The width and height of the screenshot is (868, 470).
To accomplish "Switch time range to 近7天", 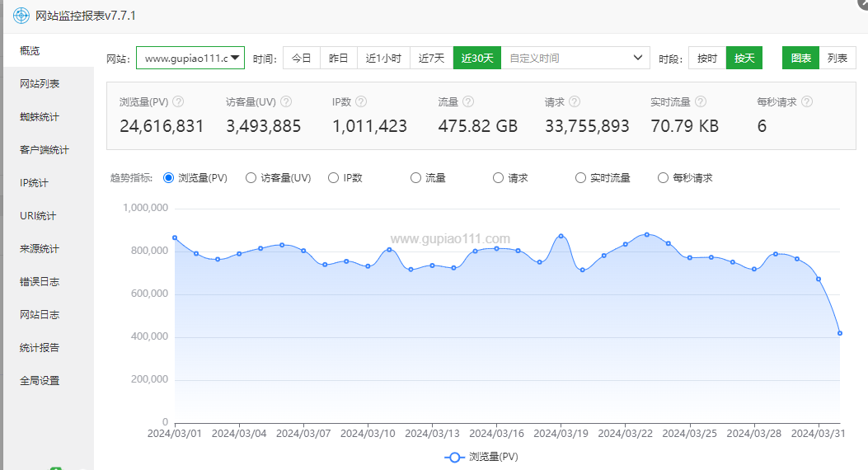I will coord(431,58).
